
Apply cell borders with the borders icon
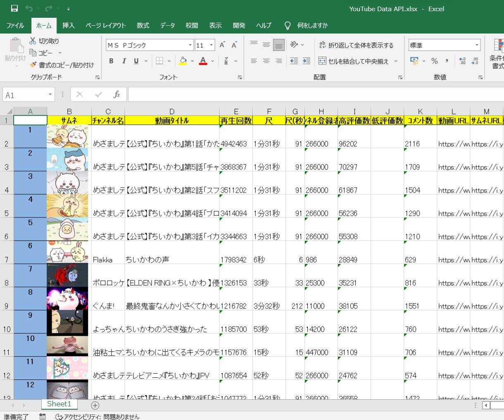click(x=159, y=61)
